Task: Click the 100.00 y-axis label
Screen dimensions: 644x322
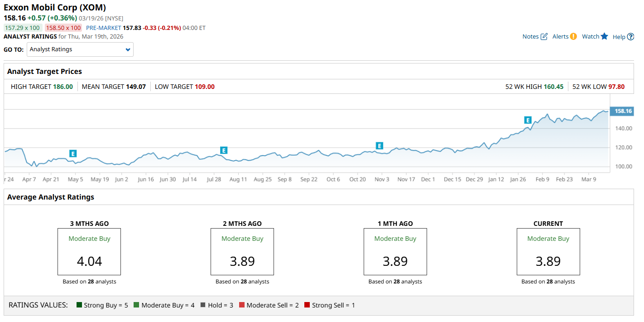Action: (x=623, y=167)
